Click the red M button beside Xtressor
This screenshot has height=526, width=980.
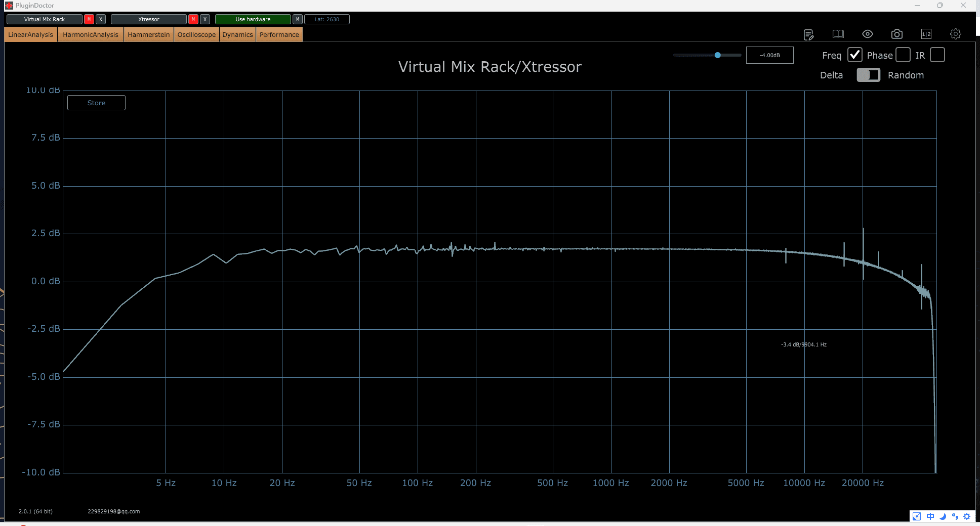tap(193, 19)
